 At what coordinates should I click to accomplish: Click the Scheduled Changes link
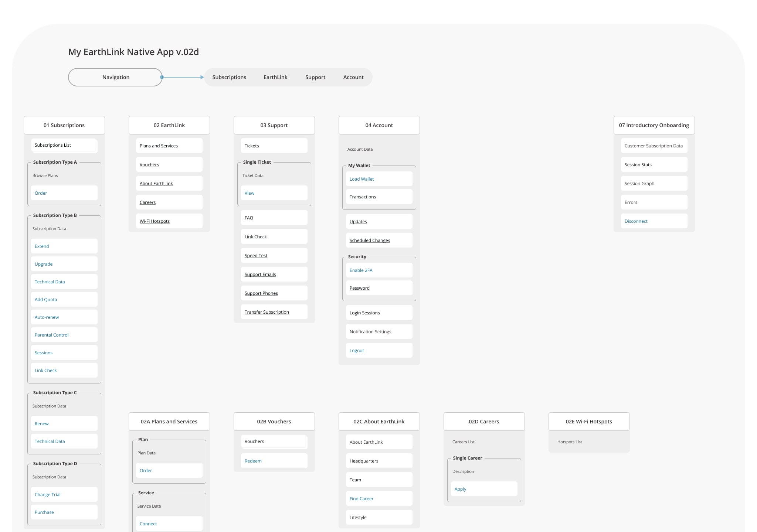[370, 241]
